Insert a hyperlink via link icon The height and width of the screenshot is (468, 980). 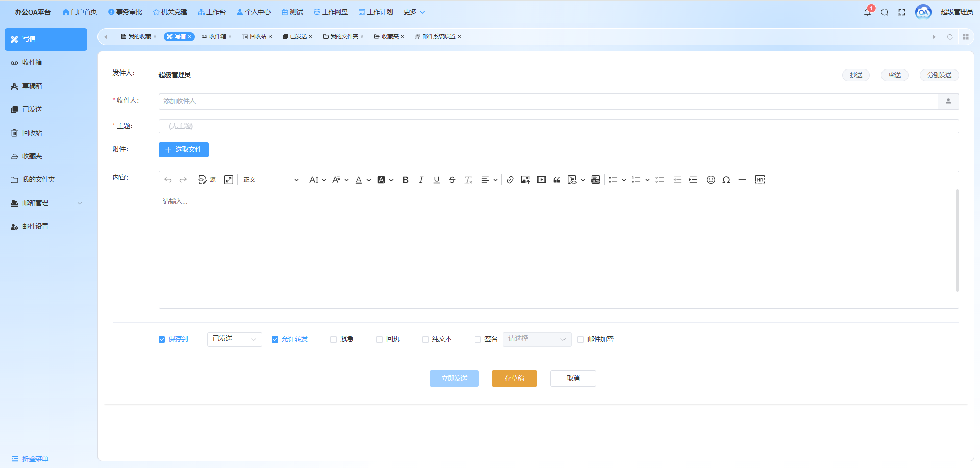pos(510,180)
